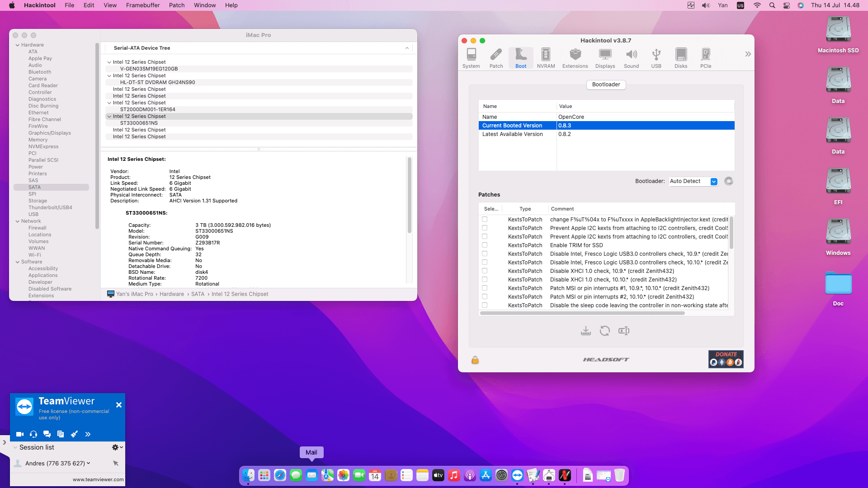The image size is (868, 488).
Task: Tick the Enable TRIM for SSD checkbox
Action: coord(485,245)
